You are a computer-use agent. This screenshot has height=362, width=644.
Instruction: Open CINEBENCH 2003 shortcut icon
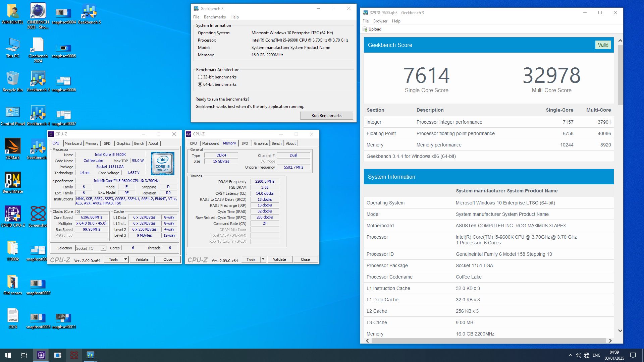38,16
